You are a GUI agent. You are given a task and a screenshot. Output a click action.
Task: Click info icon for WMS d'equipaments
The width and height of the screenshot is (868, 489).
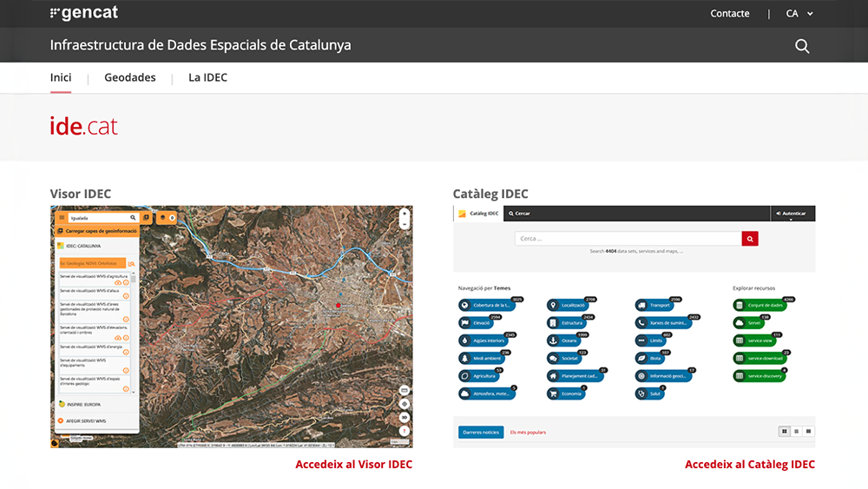126,371
